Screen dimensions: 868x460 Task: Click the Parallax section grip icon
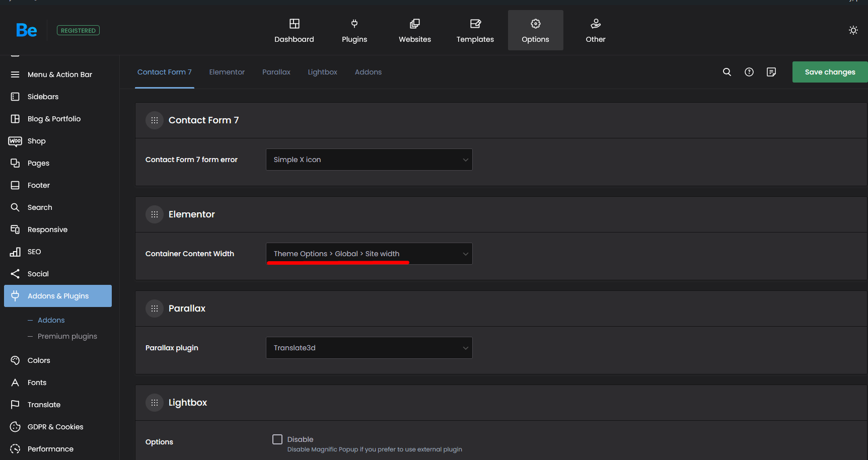[155, 309]
